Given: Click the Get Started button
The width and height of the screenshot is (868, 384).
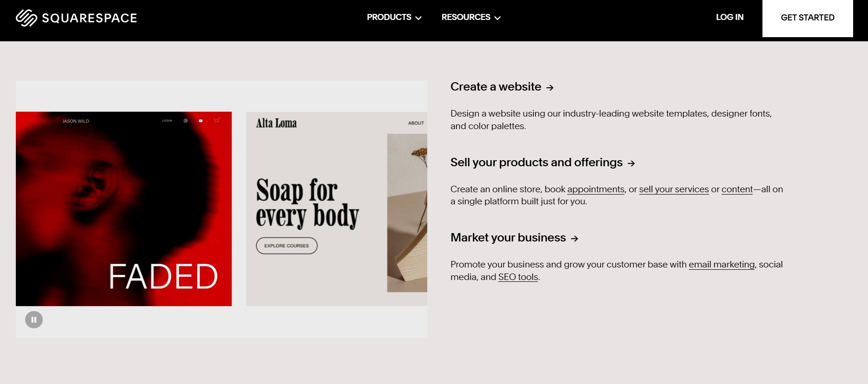Looking at the screenshot, I should click(808, 18).
